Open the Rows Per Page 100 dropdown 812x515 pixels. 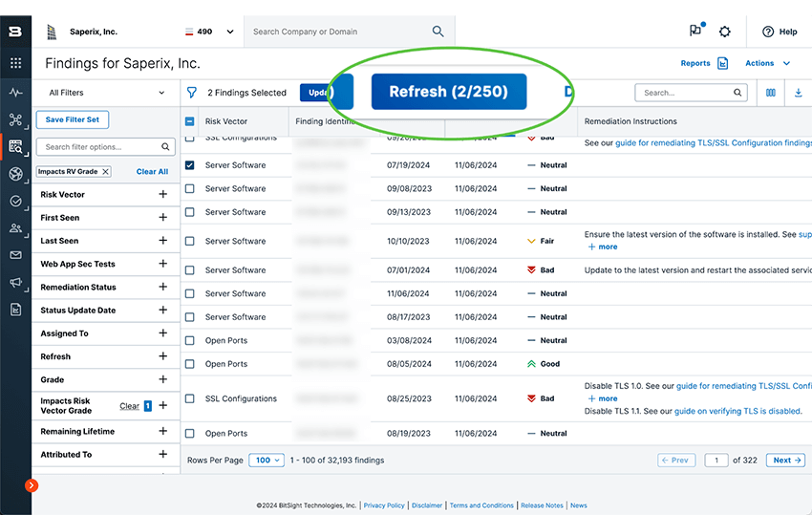pyautogui.click(x=267, y=461)
